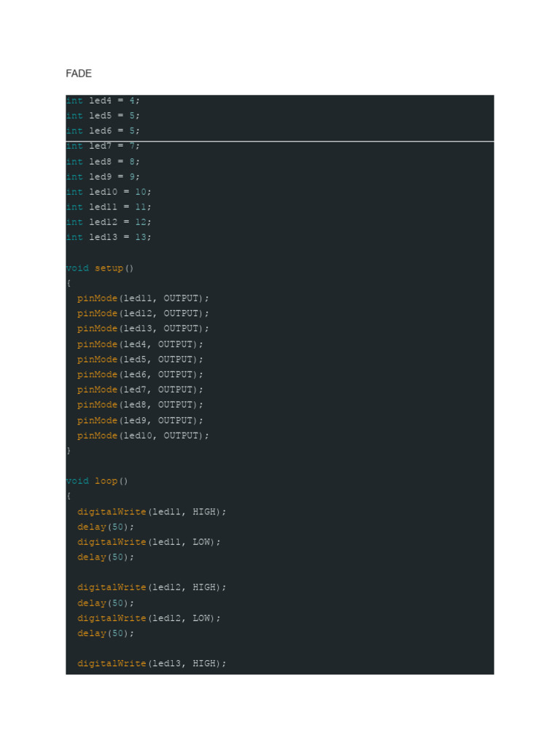Image resolution: width=560 pixels, height=747 pixels.
Task: Click the "digitalWrite(led12, HIGH);" line
Action: pyautogui.click(x=152, y=587)
